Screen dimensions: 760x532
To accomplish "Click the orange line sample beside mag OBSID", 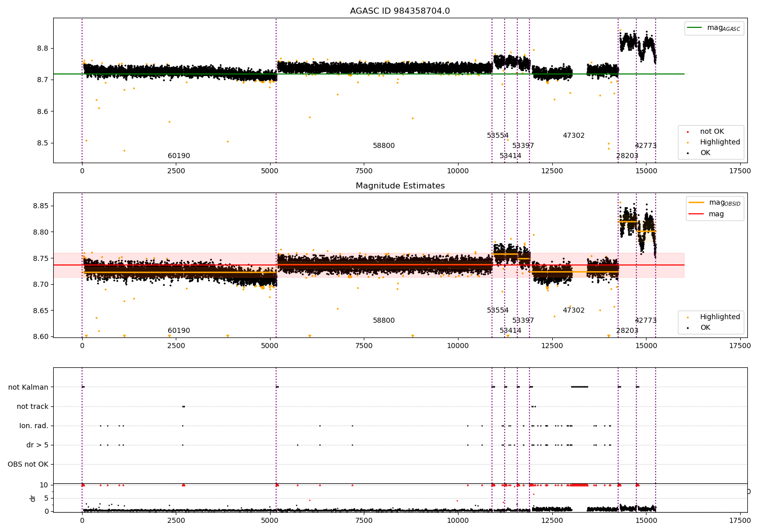I will [697, 203].
